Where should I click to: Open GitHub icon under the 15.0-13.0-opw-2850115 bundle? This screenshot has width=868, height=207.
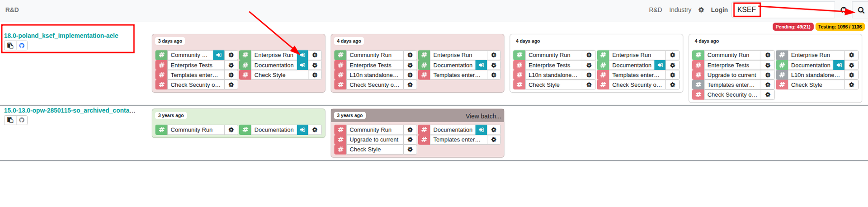pyautogui.click(x=22, y=120)
